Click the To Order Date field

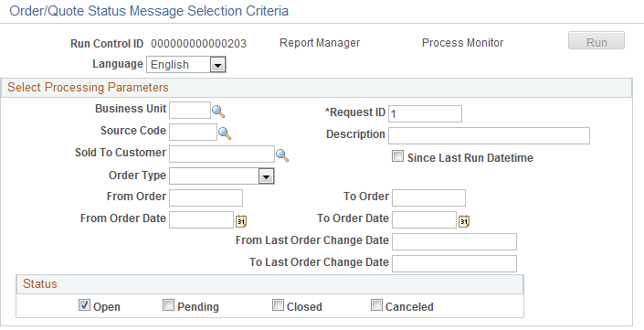(x=424, y=220)
